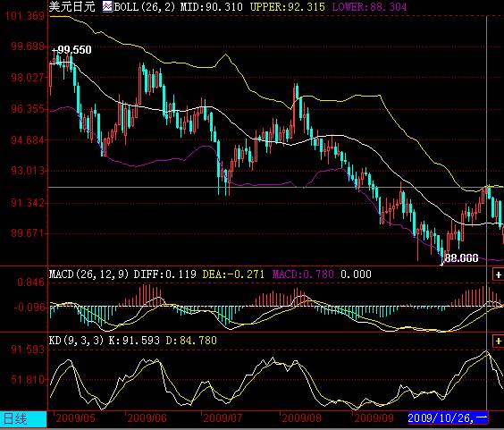Click the 2009/08 date label
Viewport: 504px width, 430px height.
301,418
